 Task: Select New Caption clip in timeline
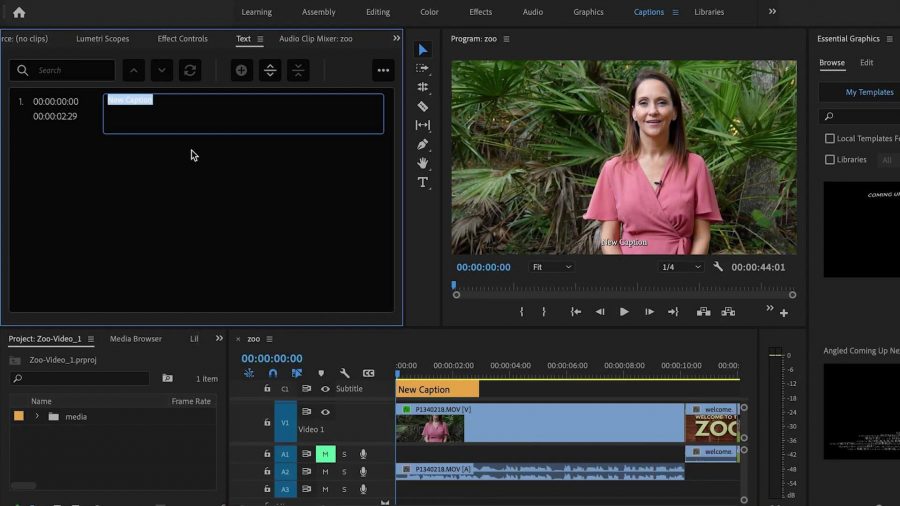(x=437, y=390)
